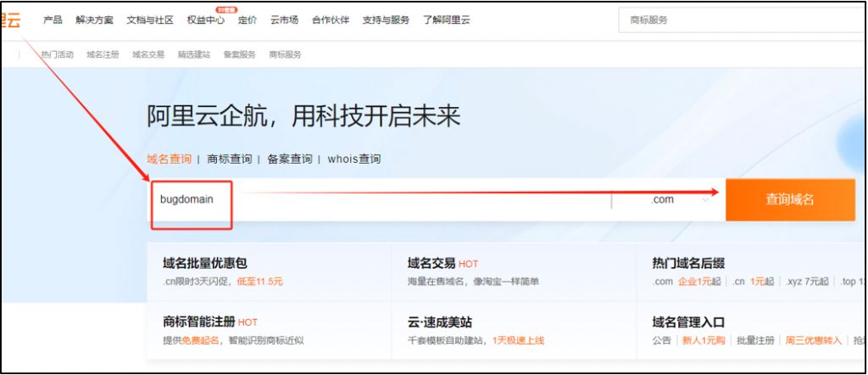Click the domain input containing bugdomain
Viewport: 868px width, 375px height.
click(x=379, y=199)
